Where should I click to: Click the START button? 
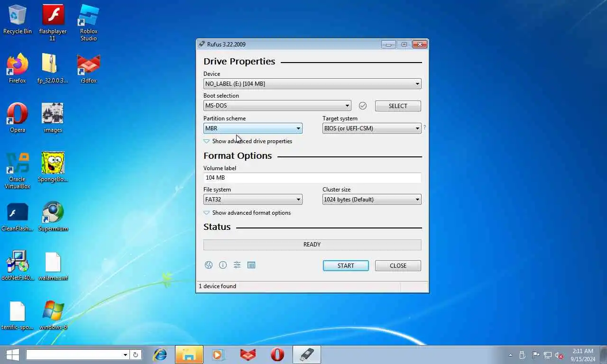point(346,266)
